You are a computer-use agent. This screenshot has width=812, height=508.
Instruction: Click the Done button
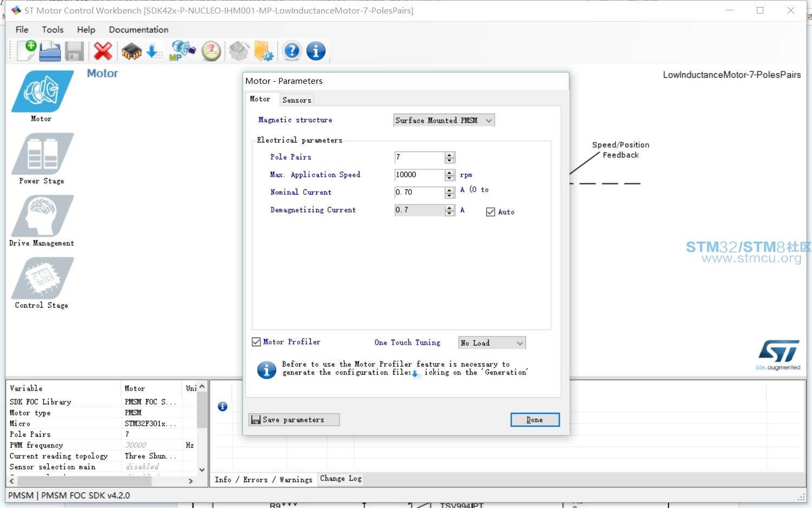(535, 420)
